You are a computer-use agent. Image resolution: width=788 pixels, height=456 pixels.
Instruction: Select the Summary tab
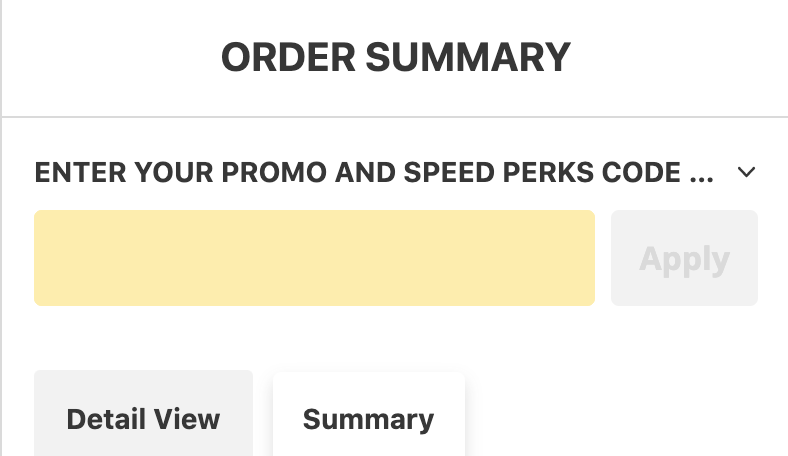coord(368,417)
